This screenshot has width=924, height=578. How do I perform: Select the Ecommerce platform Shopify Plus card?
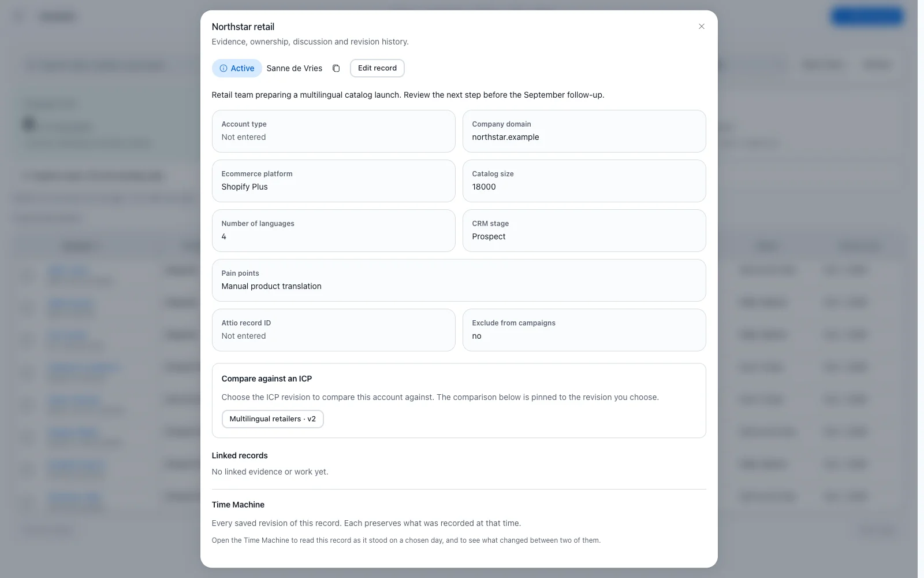tap(333, 181)
